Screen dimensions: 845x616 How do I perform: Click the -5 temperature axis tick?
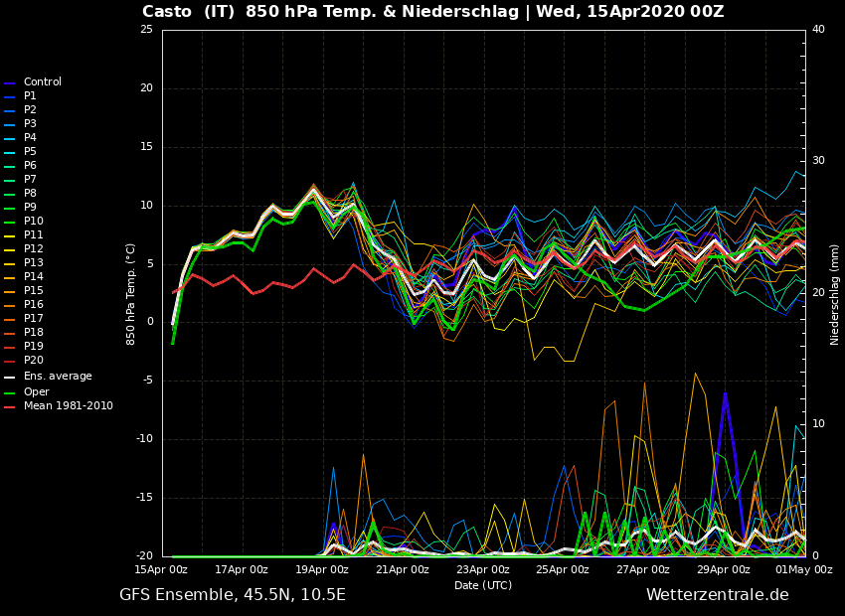[x=148, y=381]
